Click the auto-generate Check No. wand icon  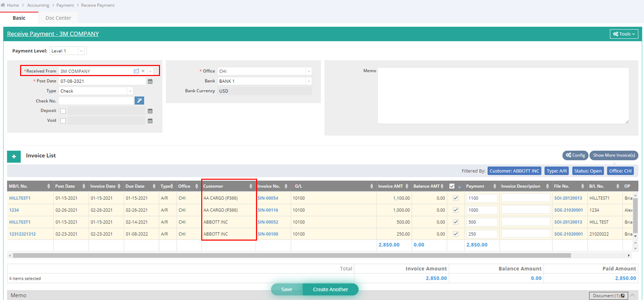(139, 101)
